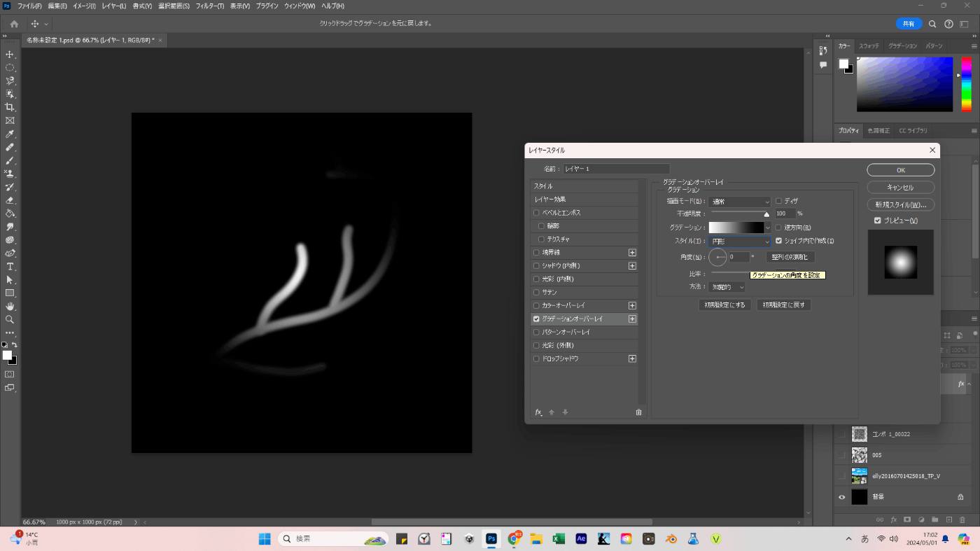Viewport: 980px width, 551px height.
Task: Select the Zoom tool in toolbar
Action: point(10,319)
